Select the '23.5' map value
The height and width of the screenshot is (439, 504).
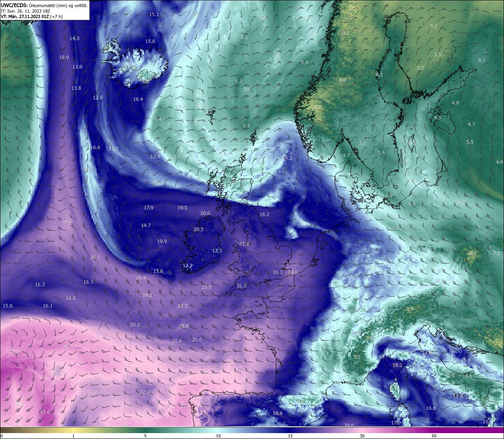pyautogui.click(x=206, y=287)
